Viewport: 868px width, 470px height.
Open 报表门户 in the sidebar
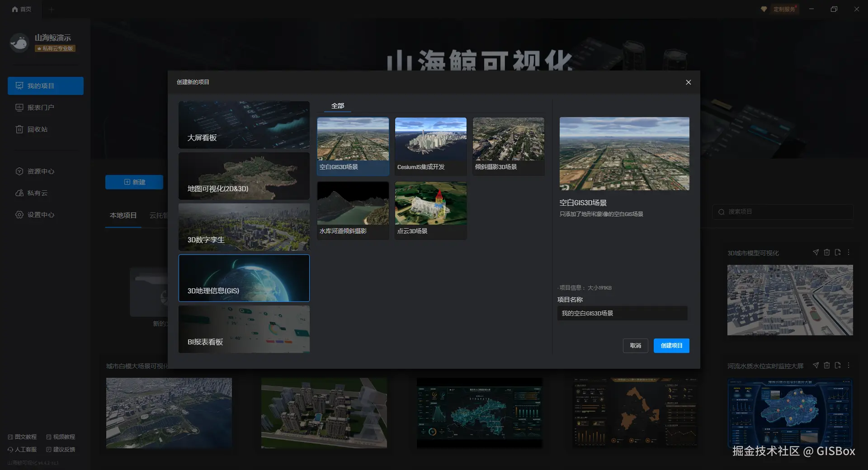[46, 108]
